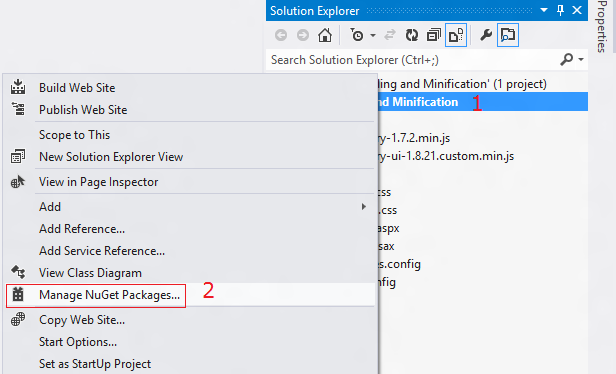Expand the Add submenu arrow
Viewport: 616px width, 374px height.
coord(363,207)
